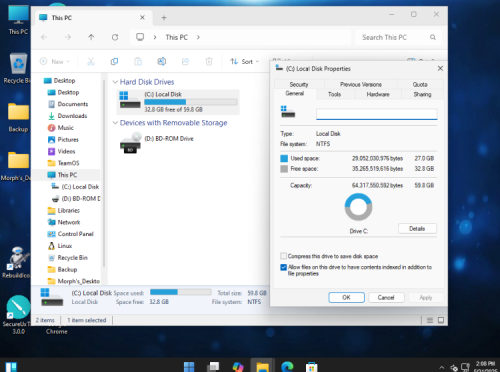Click the Copy toolbar icon
Screen dimensions: 500x372
tap(114, 61)
